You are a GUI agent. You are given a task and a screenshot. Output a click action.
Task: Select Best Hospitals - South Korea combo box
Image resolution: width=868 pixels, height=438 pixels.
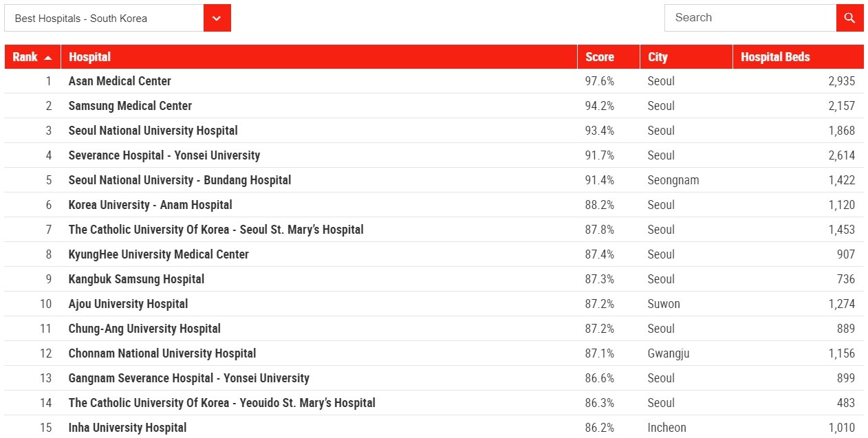pos(105,18)
